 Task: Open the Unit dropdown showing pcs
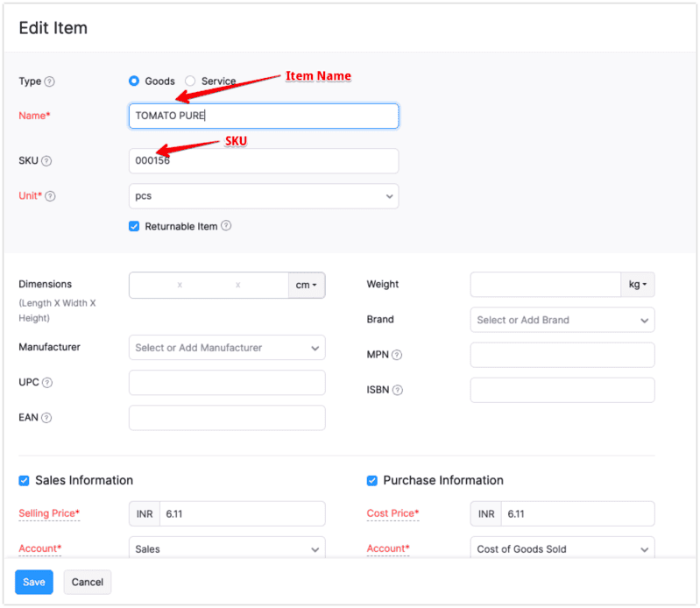click(263, 196)
